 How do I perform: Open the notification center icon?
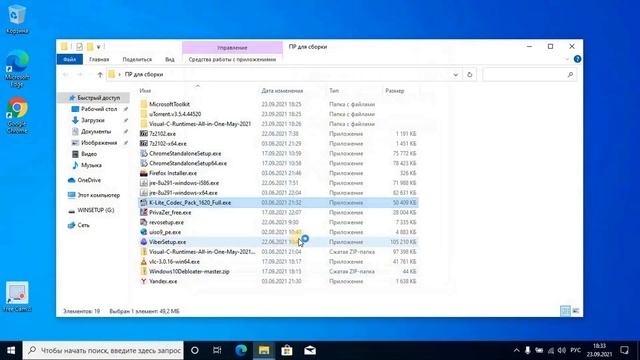pyautogui.click(x=624, y=350)
